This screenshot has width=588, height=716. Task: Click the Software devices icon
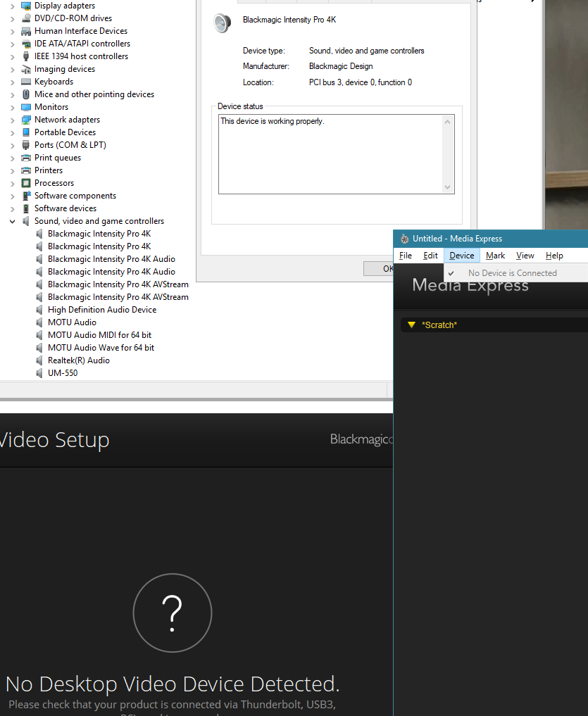(26, 208)
